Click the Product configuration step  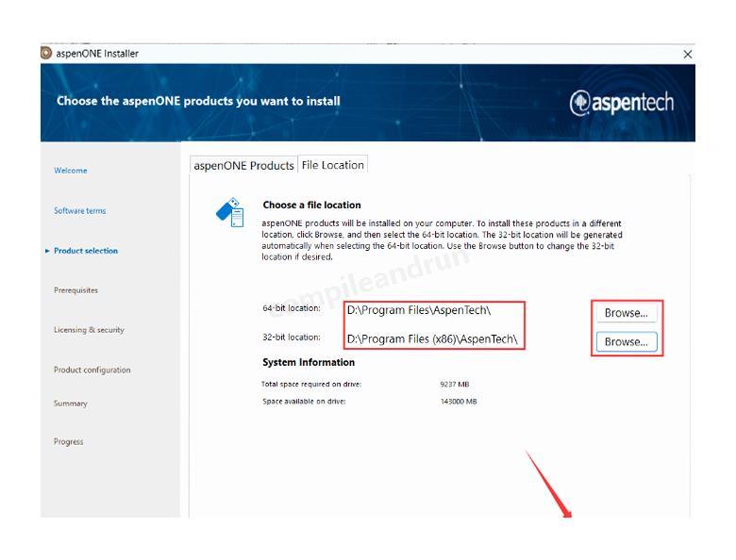92,370
